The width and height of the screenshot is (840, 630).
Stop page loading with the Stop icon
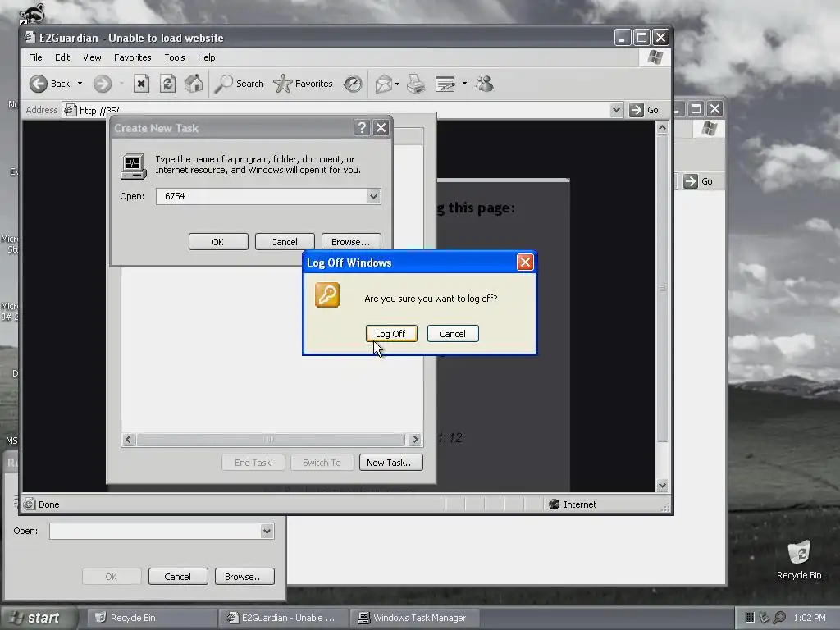click(141, 84)
